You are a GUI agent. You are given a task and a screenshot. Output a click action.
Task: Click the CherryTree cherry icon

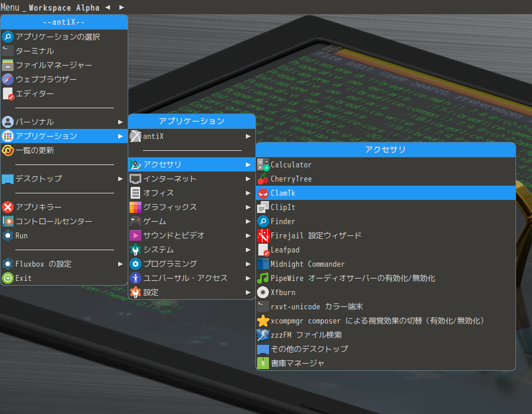click(x=263, y=179)
